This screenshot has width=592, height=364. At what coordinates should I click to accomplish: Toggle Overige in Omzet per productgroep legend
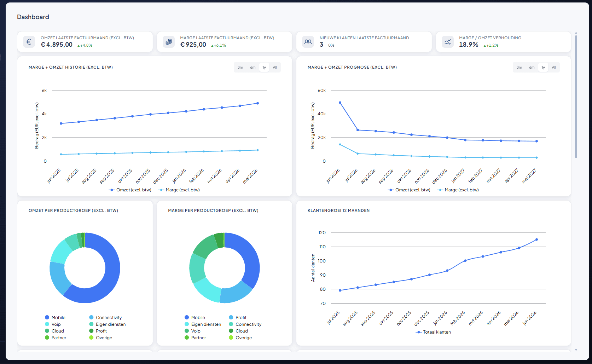[x=101, y=338]
